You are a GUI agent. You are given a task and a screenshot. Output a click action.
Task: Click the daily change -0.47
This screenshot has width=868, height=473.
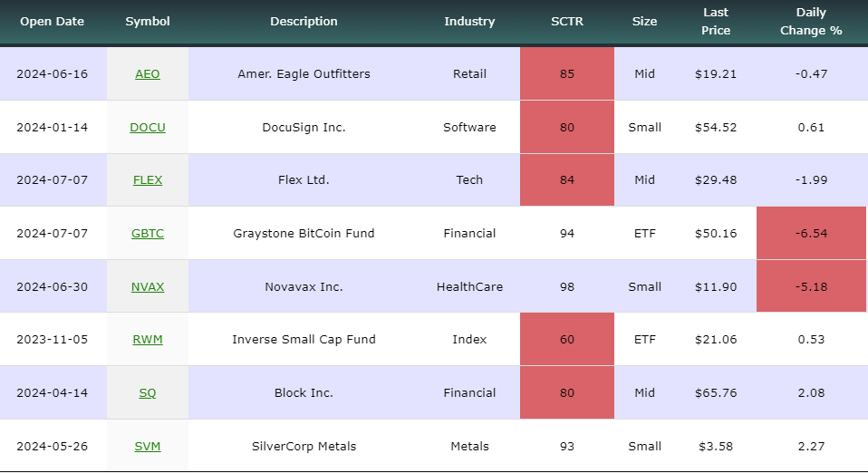(811, 73)
